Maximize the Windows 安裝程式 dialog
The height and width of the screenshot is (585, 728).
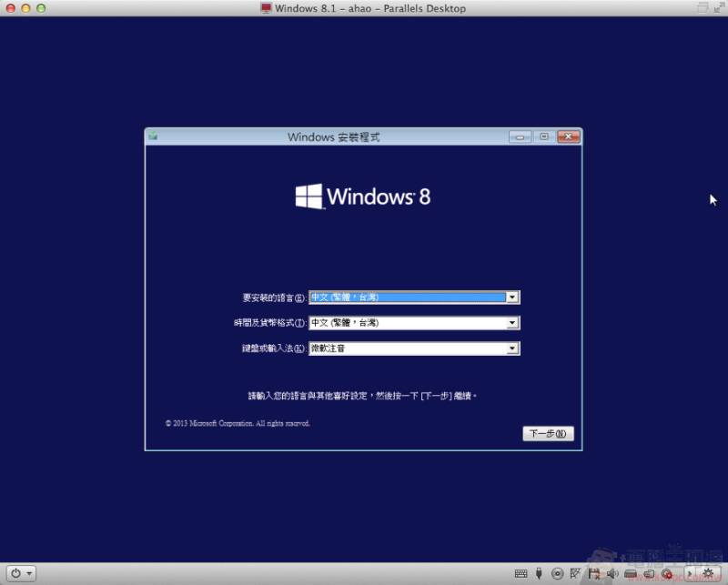click(543, 136)
